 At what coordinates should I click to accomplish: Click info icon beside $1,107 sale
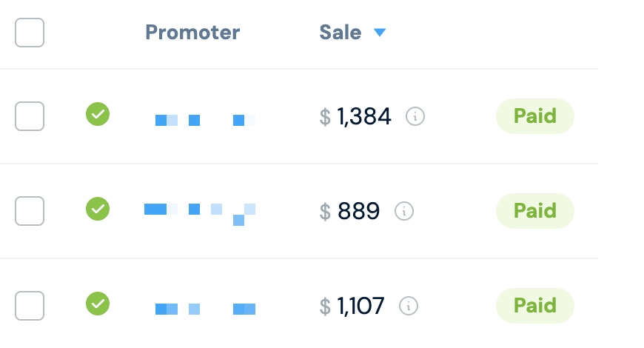(409, 306)
